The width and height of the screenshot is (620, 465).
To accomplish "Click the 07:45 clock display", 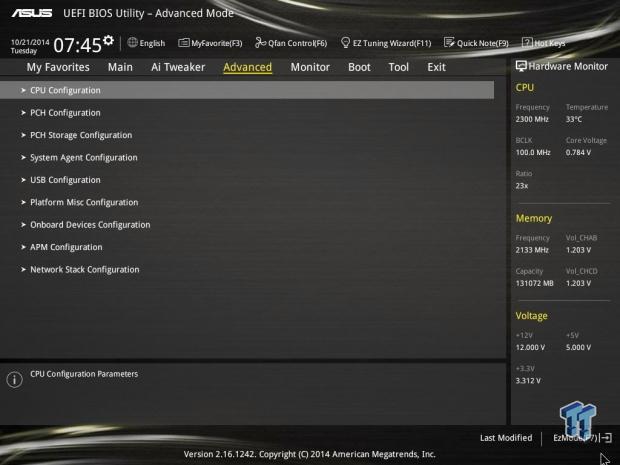I will click(78, 45).
